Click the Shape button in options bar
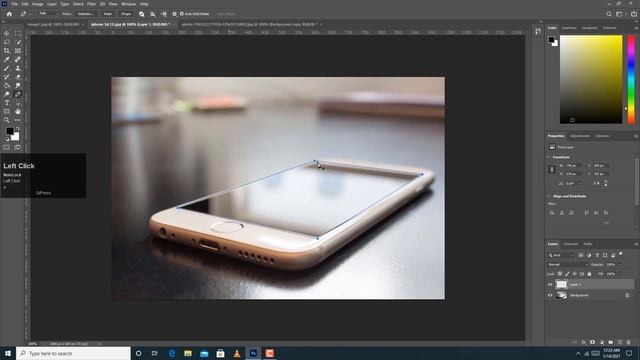 point(126,14)
